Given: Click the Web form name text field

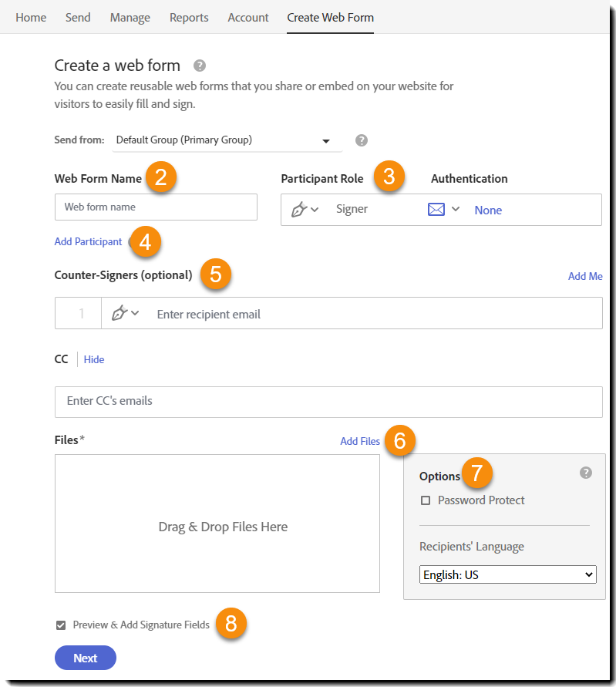Looking at the screenshot, I should (156, 207).
